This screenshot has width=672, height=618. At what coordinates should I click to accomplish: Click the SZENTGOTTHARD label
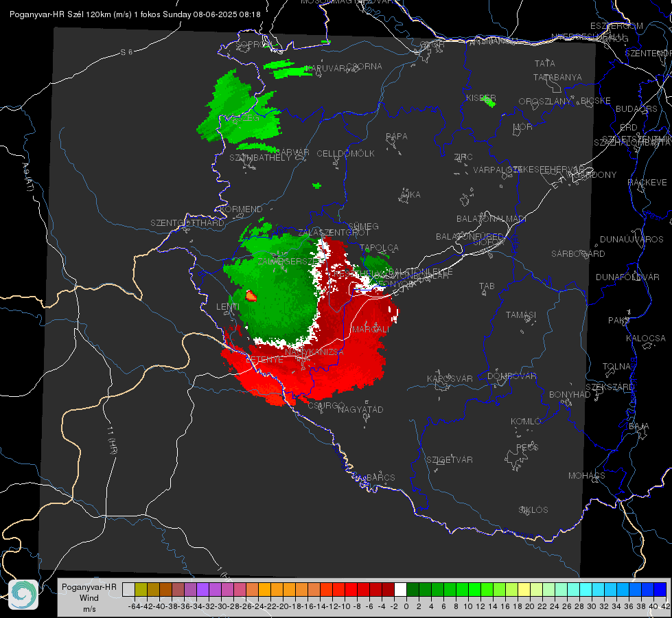pos(187,223)
